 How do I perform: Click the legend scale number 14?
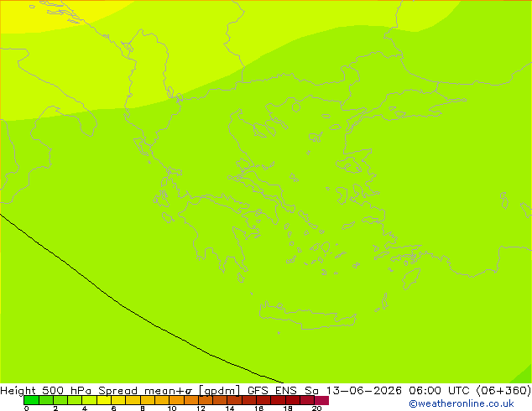[230, 408]
